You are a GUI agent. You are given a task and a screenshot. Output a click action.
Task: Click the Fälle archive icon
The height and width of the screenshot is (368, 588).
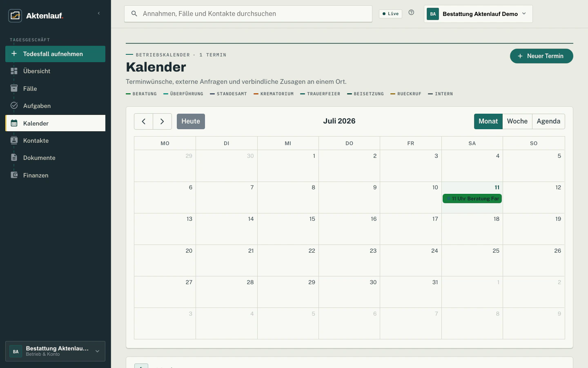[x=14, y=88]
